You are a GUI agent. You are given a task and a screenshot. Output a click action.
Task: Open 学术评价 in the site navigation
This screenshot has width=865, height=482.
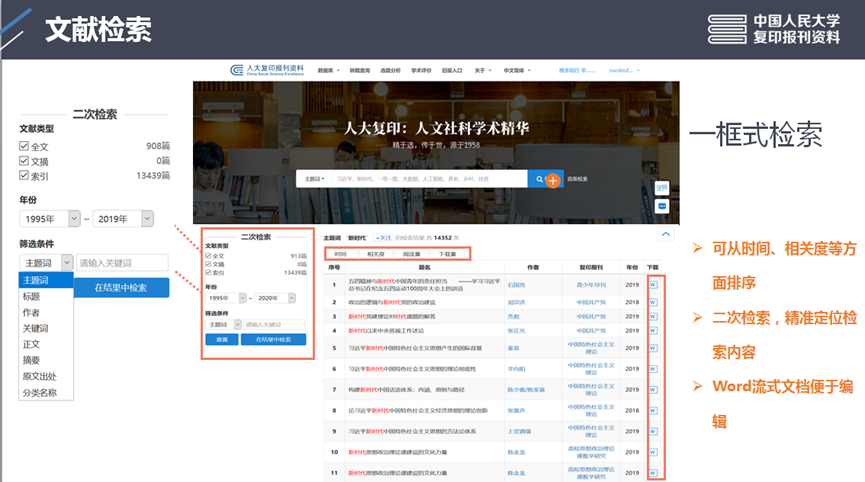tap(421, 71)
